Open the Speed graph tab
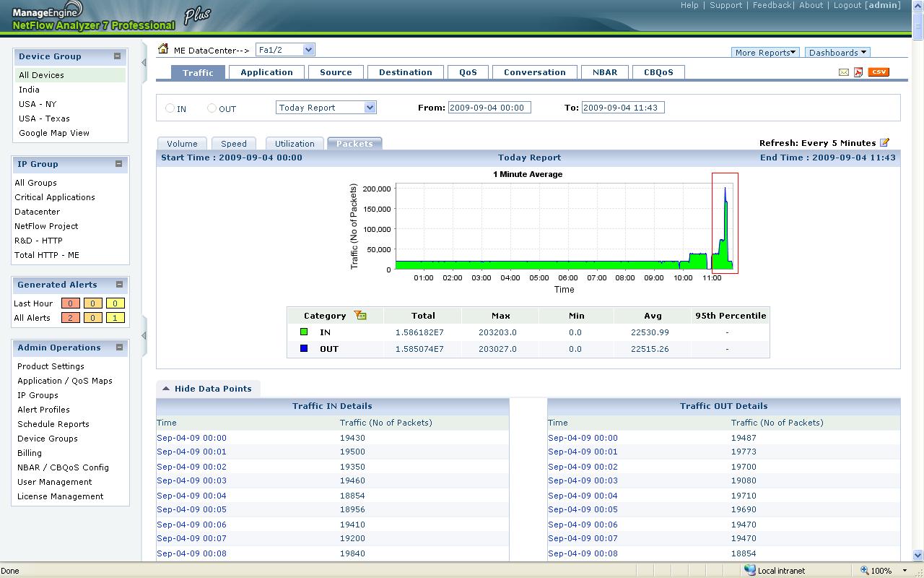This screenshot has height=578, width=924. point(234,144)
